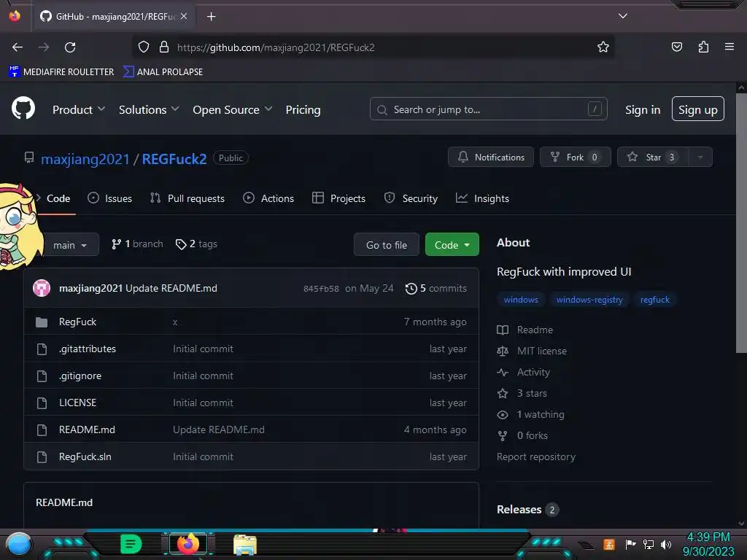The width and height of the screenshot is (747, 560).
Task: Expand the Solutions navigation menu
Action: 149,109
